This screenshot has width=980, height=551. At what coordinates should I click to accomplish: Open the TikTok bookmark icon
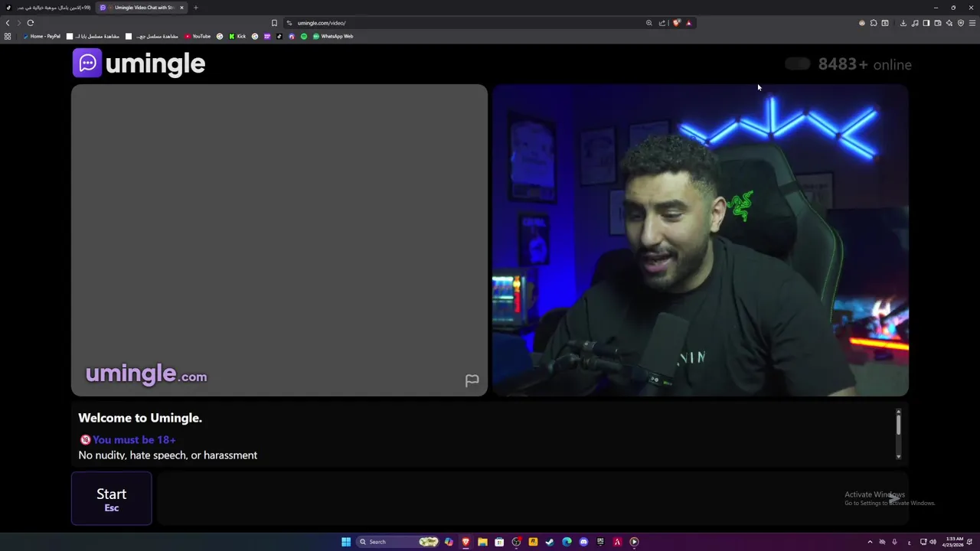click(279, 36)
